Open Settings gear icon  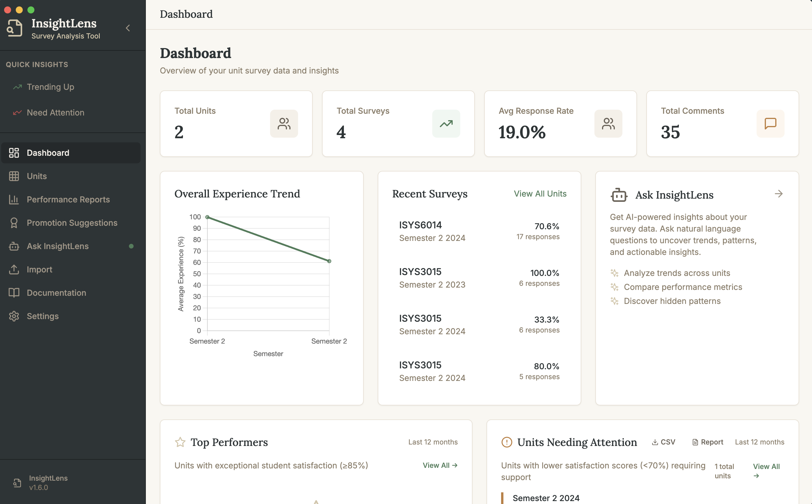[14, 316]
